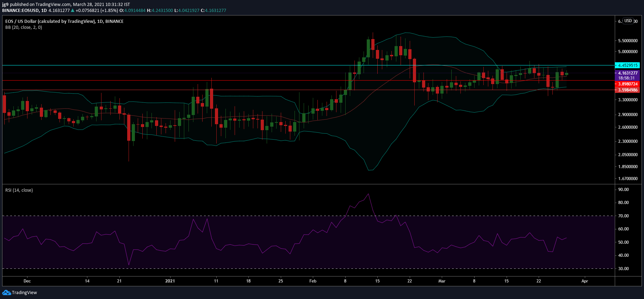This screenshot has width=644, height=299.
Task: Click the TradingView brand text link
Action: (x=24, y=293)
